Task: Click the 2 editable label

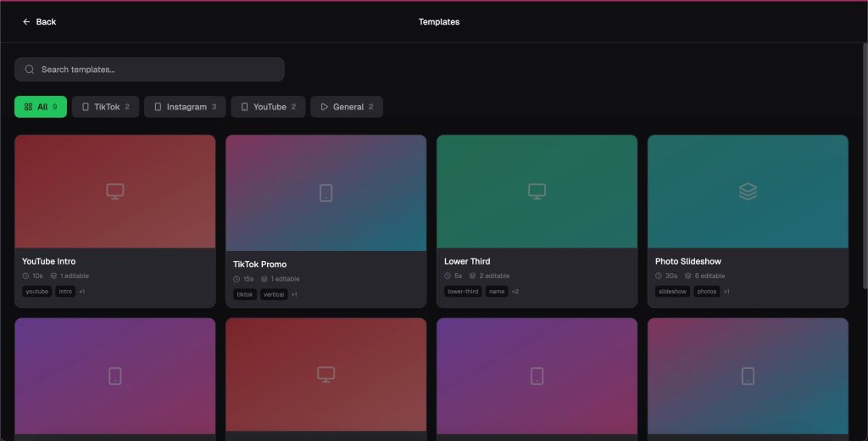Action: 494,276
